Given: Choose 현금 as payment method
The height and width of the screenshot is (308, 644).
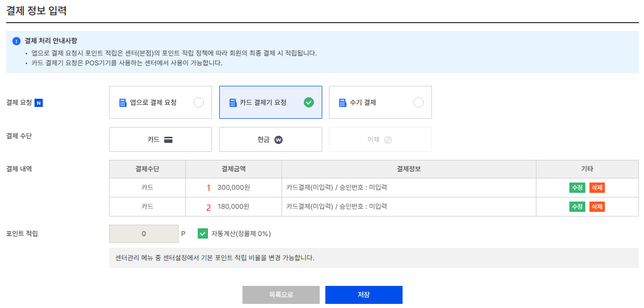Looking at the screenshot, I should tap(271, 139).
